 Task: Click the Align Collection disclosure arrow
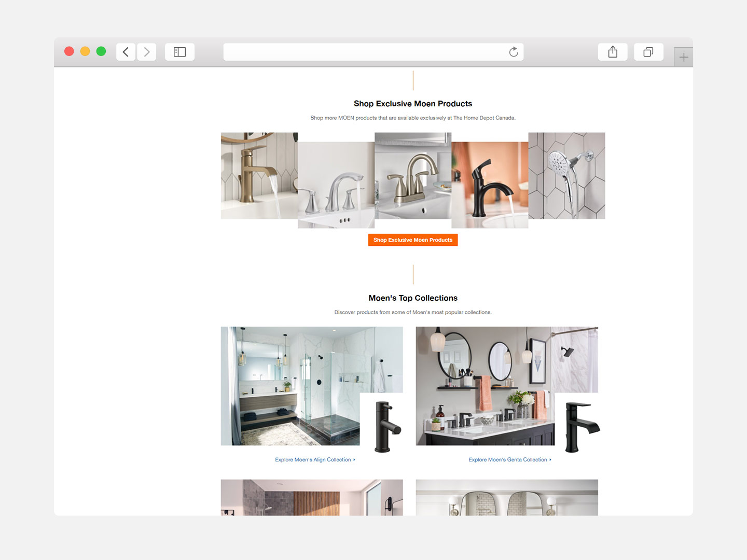(354, 459)
